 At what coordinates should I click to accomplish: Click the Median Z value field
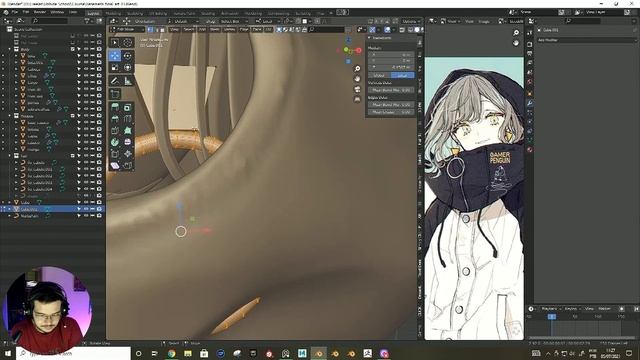tap(391, 67)
